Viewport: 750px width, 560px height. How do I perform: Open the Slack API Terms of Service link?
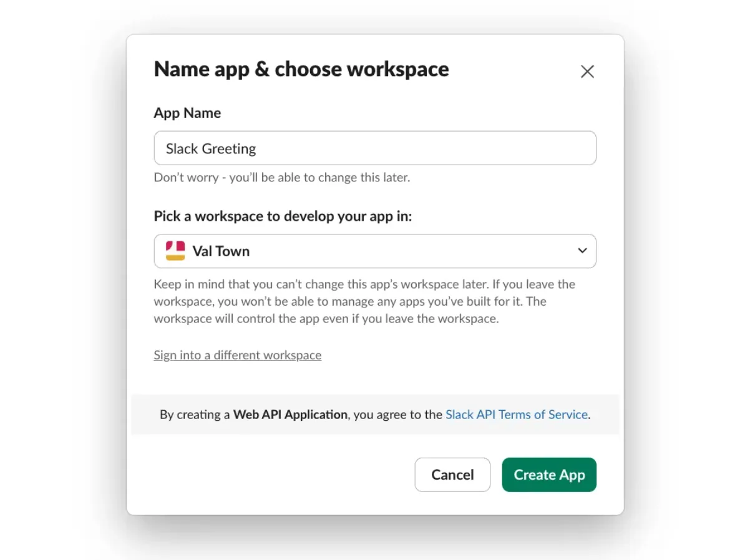click(x=516, y=414)
